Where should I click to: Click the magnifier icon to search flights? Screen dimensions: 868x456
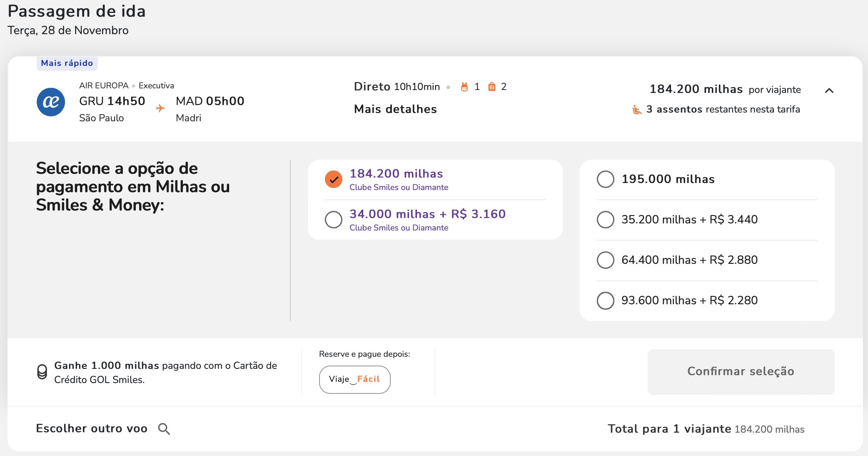pyautogui.click(x=164, y=429)
